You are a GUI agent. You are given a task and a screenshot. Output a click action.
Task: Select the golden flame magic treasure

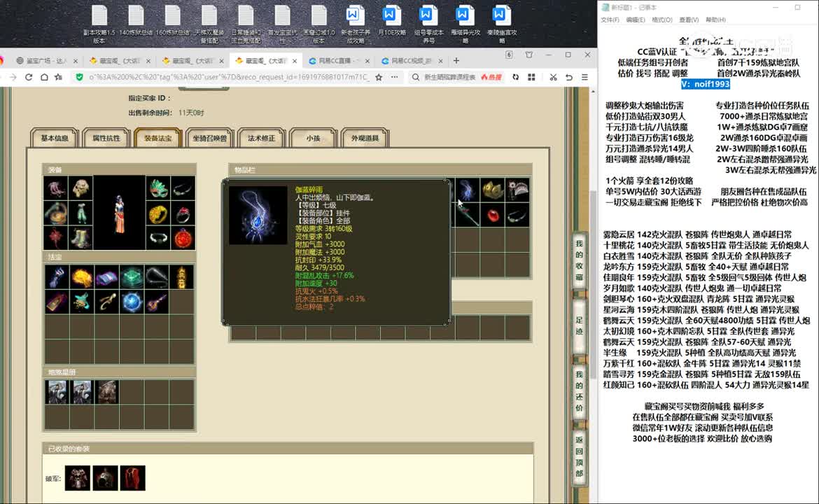[x=81, y=276]
